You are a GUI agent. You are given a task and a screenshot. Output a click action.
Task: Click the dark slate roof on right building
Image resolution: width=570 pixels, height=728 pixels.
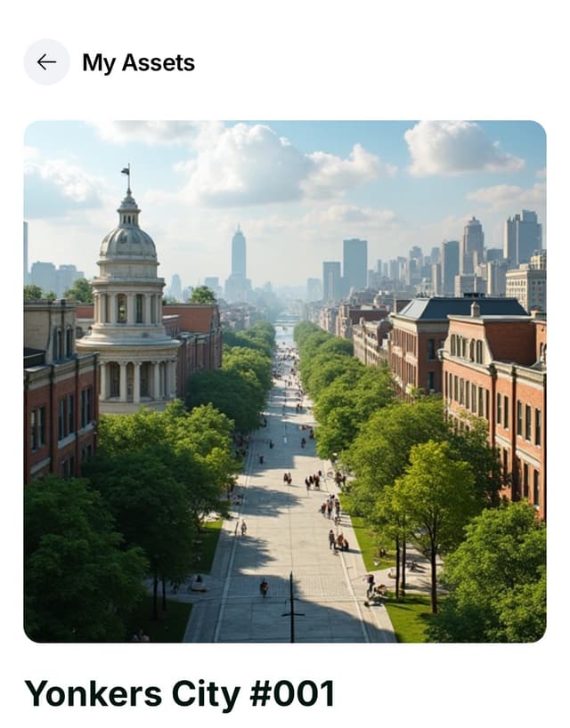click(462, 308)
